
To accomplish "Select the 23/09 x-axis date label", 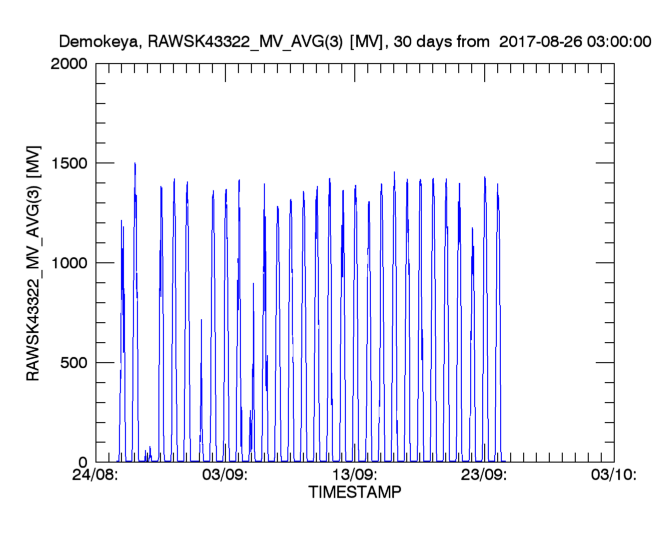I will pyautogui.click(x=484, y=476).
